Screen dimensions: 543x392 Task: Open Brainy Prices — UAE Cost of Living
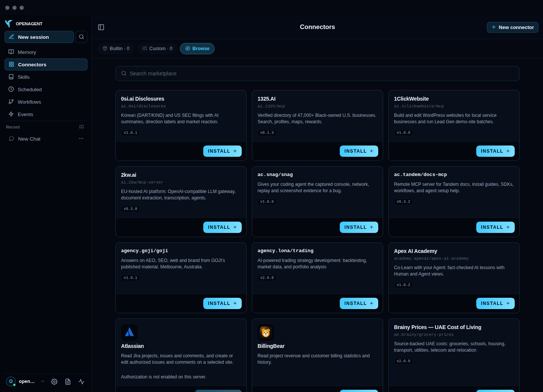pos(437,327)
